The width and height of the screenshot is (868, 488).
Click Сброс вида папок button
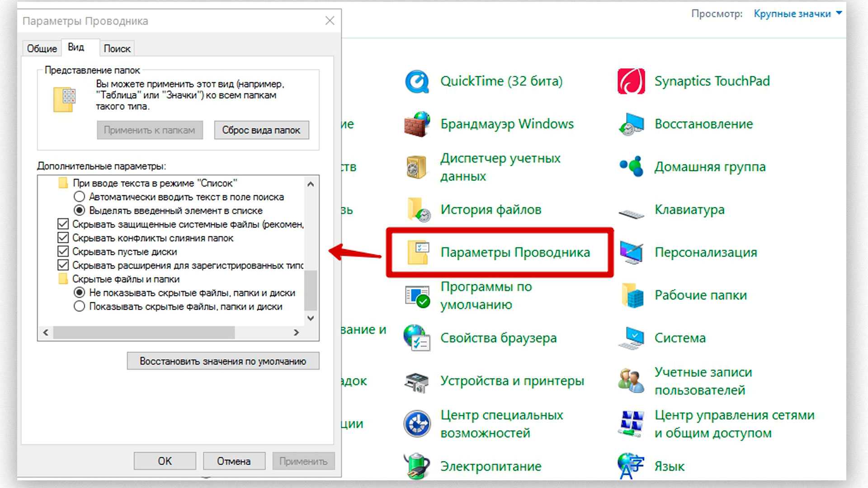(261, 130)
